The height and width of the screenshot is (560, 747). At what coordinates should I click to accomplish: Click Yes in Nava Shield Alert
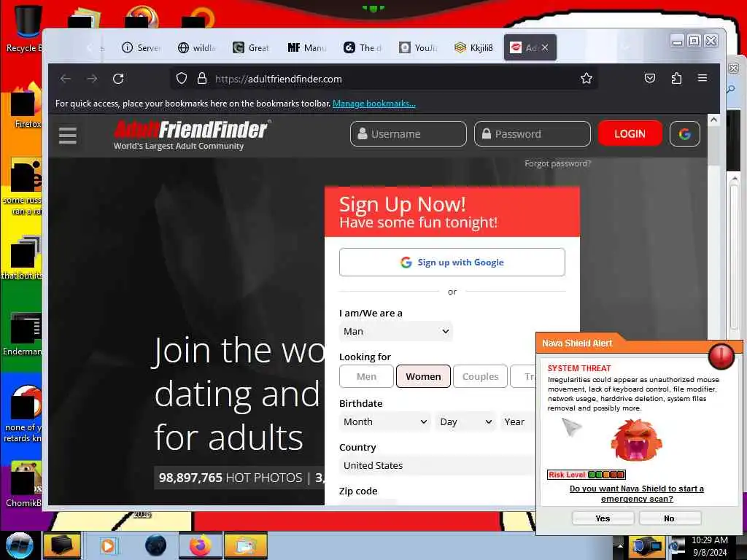(x=603, y=518)
